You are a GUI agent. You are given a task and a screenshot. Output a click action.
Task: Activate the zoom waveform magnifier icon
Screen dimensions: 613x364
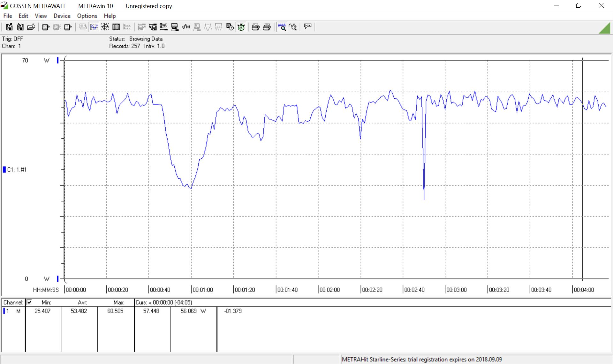point(282,27)
